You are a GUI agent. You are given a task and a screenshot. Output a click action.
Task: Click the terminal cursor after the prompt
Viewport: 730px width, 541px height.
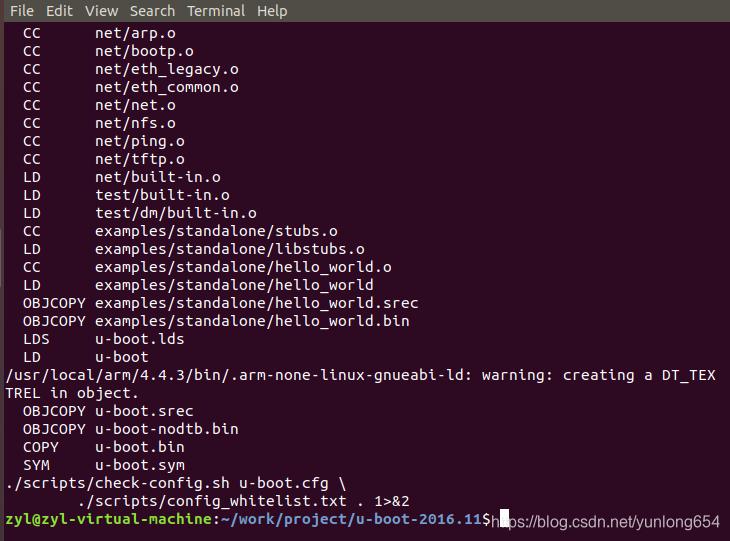click(504, 519)
